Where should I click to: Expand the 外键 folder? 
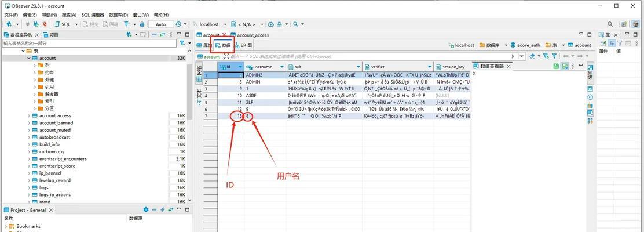[35, 80]
